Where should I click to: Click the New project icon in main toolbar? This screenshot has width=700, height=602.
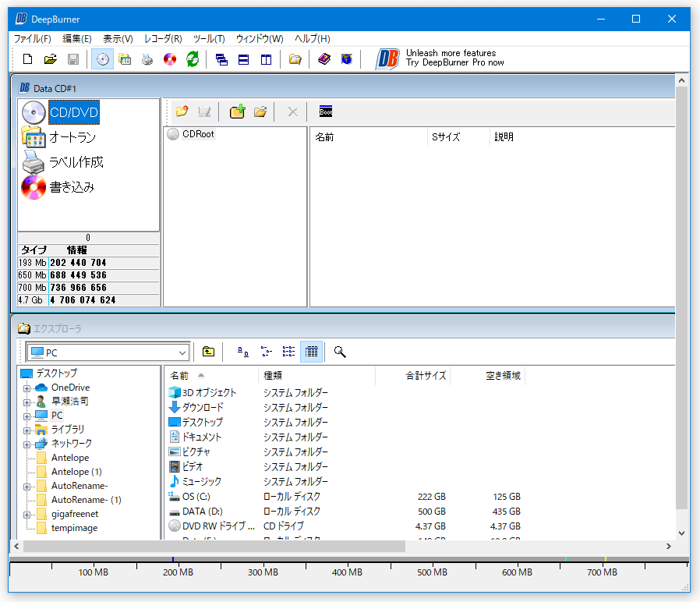pyautogui.click(x=28, y=59)
